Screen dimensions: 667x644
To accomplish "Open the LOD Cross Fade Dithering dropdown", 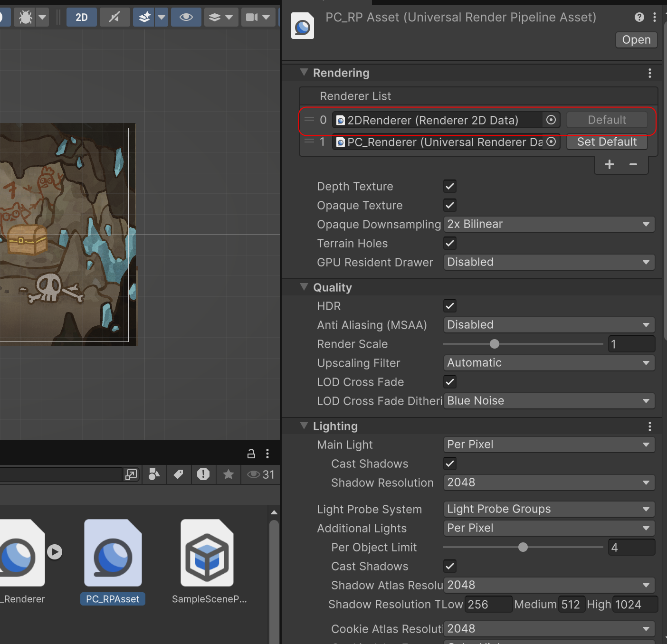I will point(549,401).
